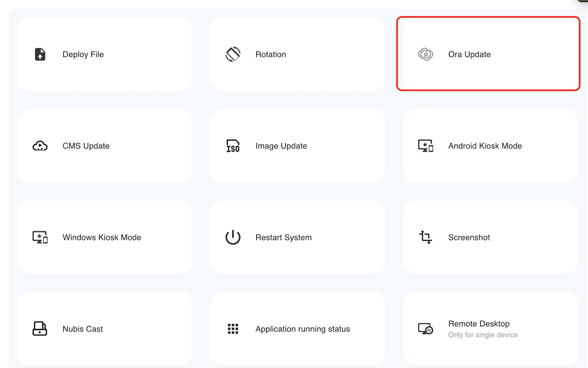The height and width of the screenshot is (368, 588).
Task: Open the Ora Update label
Action: tap(469, 54)
